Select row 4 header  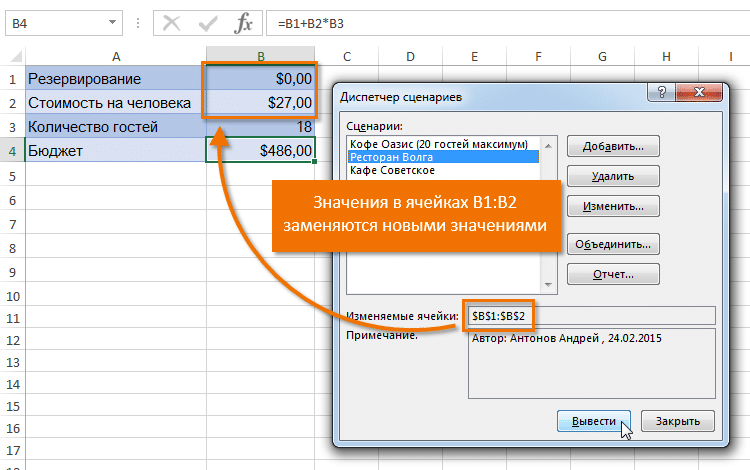click(12, 151)
